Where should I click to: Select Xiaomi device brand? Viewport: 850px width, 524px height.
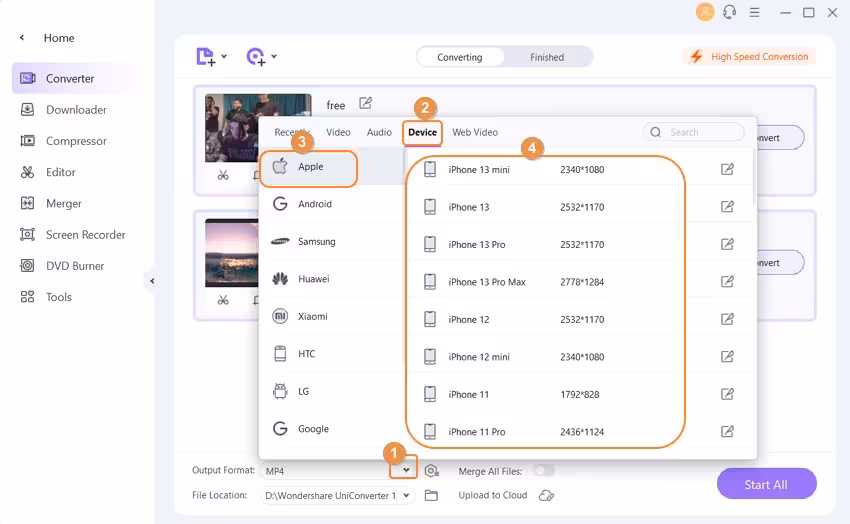tap(332, 316)
